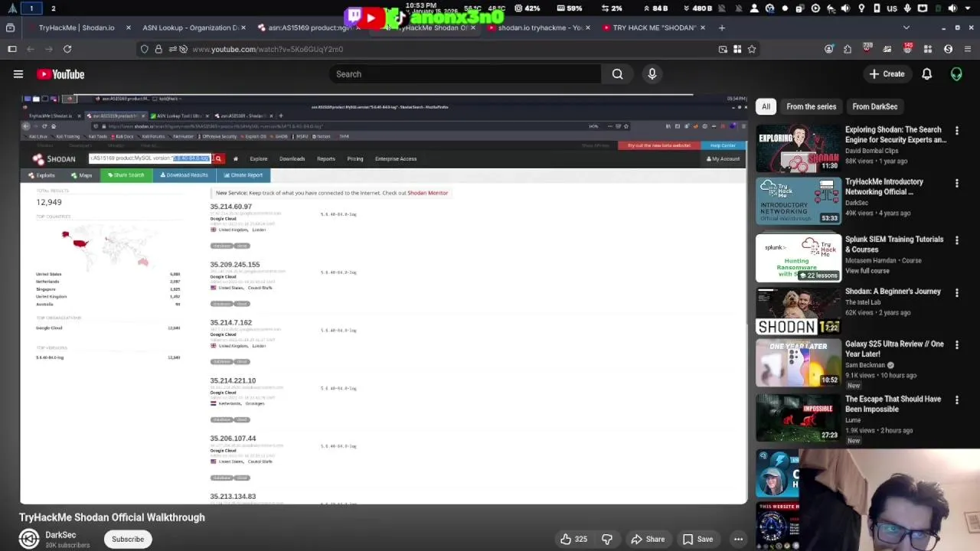Dislike the video
Viewport: 980px width, 551px height.
tap(606, 539)
